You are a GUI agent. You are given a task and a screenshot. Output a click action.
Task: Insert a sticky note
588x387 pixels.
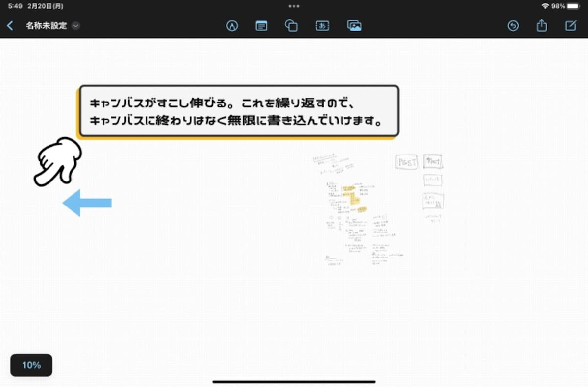(x=262, y=26)
